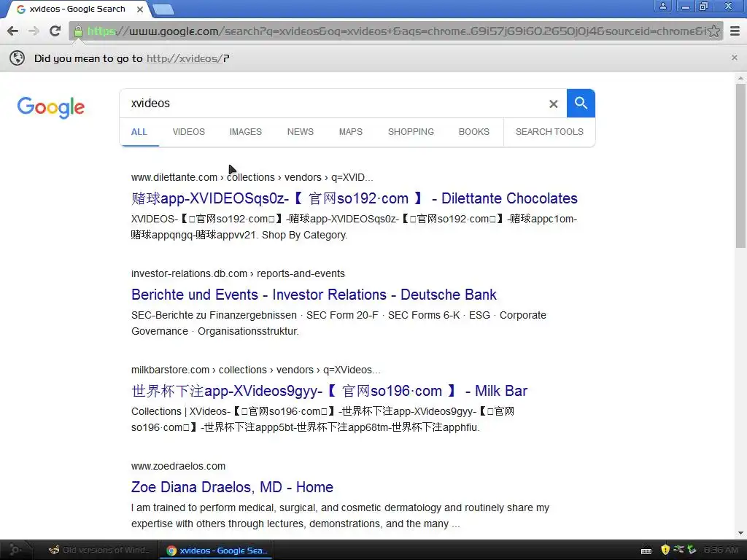Click the www.zoedraelos.com URL text

(x=178, y=466)
